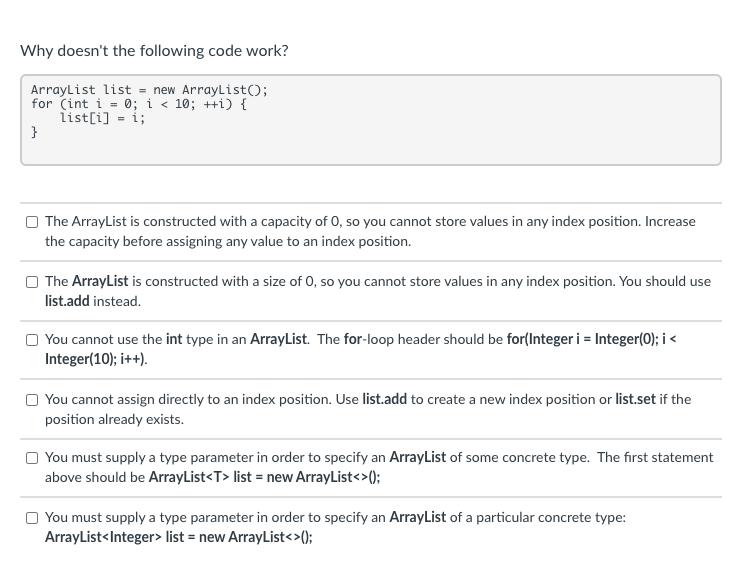Tick the ArrayList<Integer> answer checkbox

coord(32,518)
